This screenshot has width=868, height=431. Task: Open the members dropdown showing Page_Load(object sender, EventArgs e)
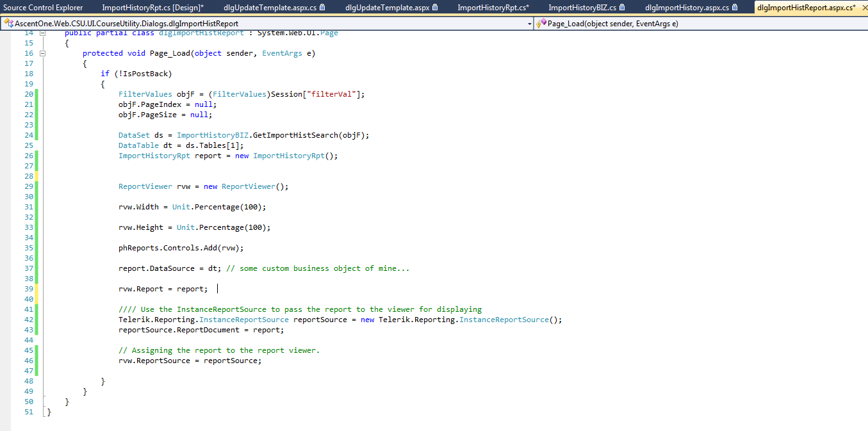click(701, 23)
